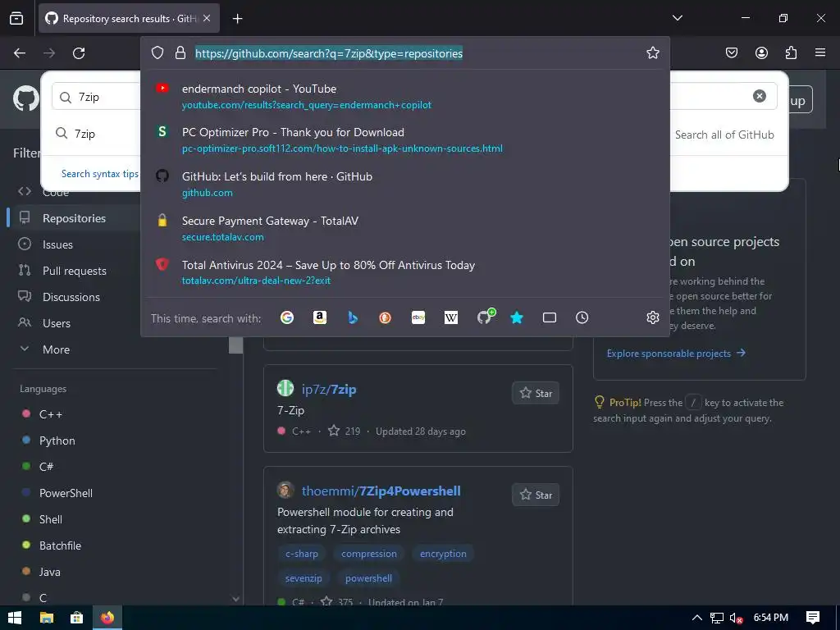840x630 pixels.
Task: Open the thoemmi/7Zip4Powershell repository
Action: tap(381, 491)
